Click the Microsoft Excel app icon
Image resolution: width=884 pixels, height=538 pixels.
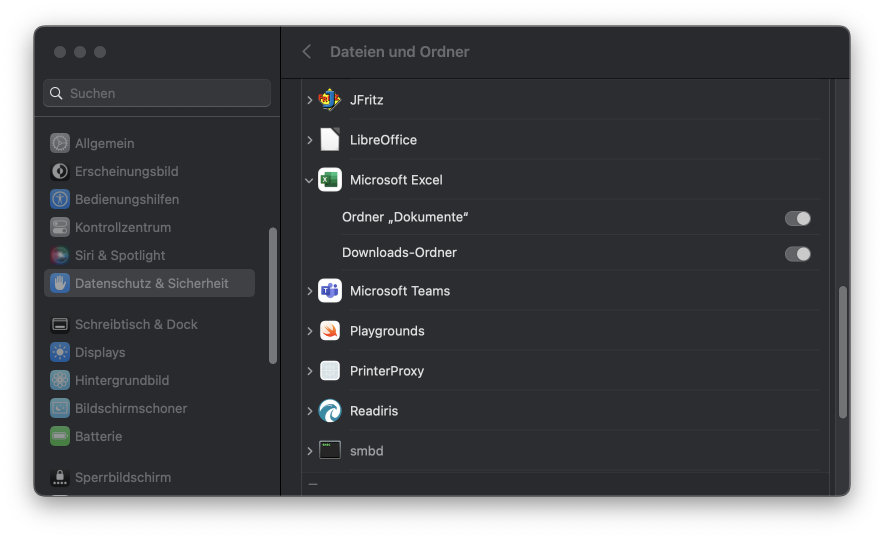point(330,180)
